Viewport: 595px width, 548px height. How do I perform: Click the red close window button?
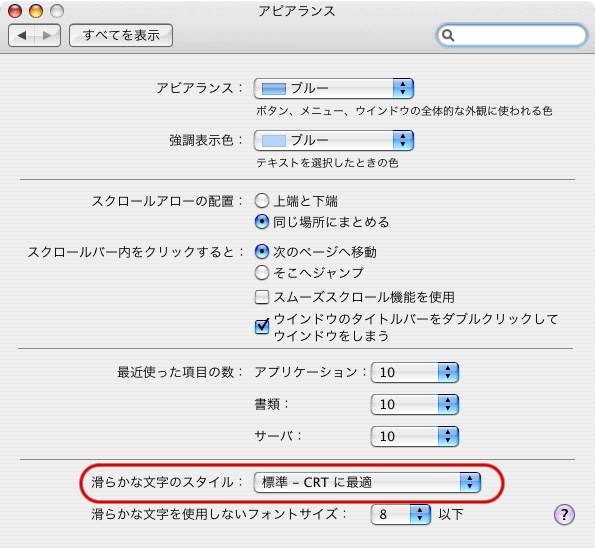[x=15, y=11]
